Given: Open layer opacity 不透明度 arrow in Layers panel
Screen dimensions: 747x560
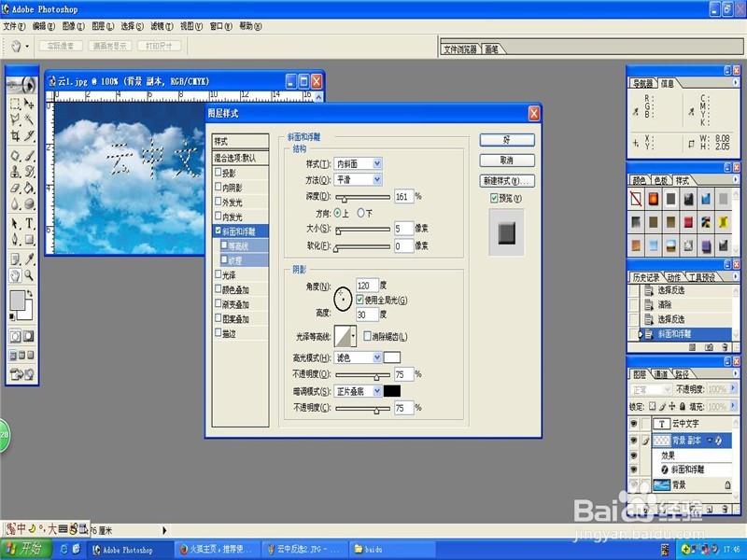Looking at the screenshot, I should (x=733, y=389).
